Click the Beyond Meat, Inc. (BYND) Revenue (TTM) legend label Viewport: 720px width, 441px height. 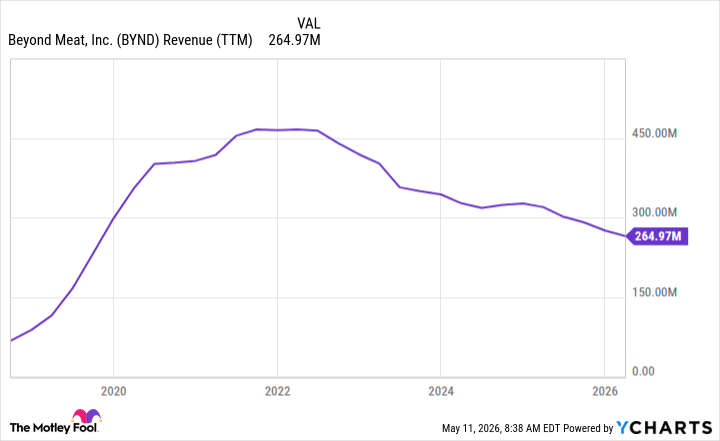(130, 40)
